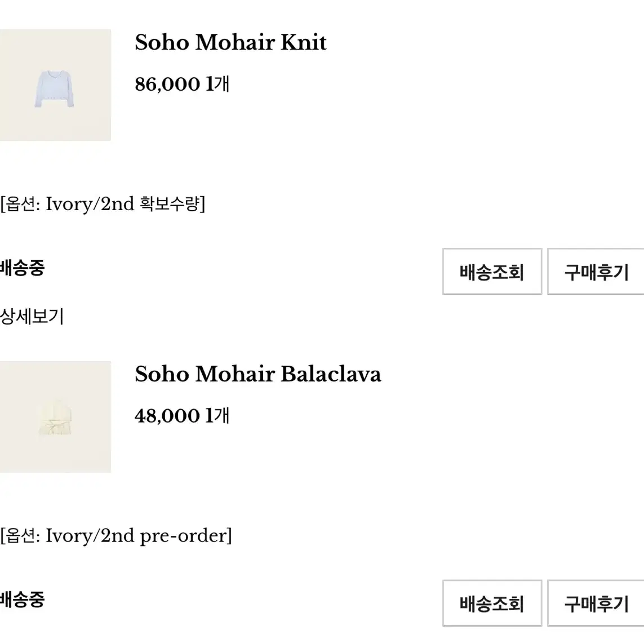Click the Soho Mohair Balaclava title
Image resolution: width=644 pixels, height=644 pixels.
258,374
